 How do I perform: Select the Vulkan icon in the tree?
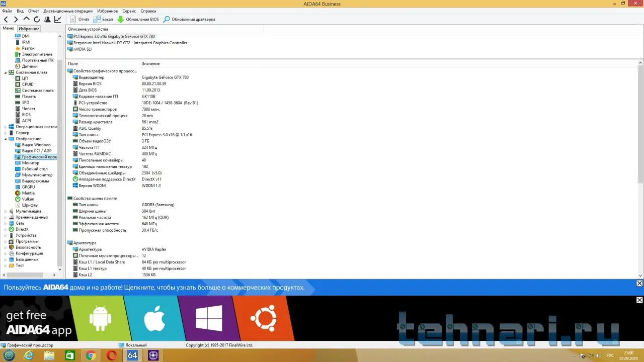click(18, 199)
